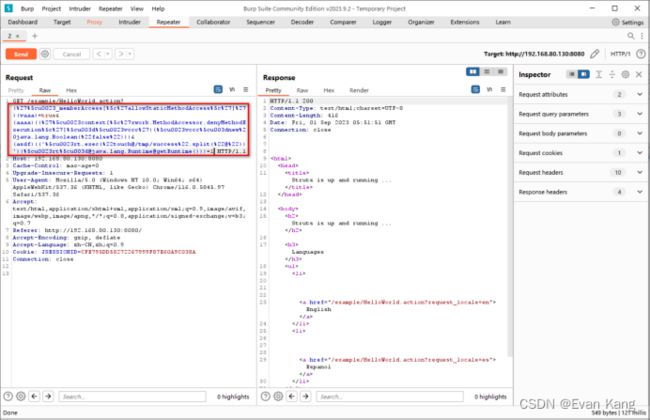The image size is (650, 420).
Task: Open the Burp menu
Action: [27, 9]
